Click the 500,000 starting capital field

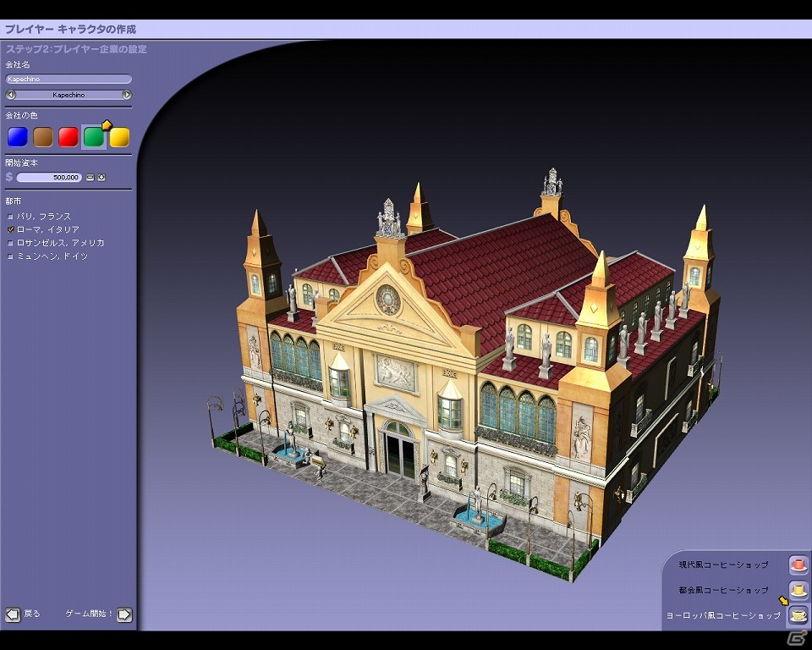pos(49,177)
